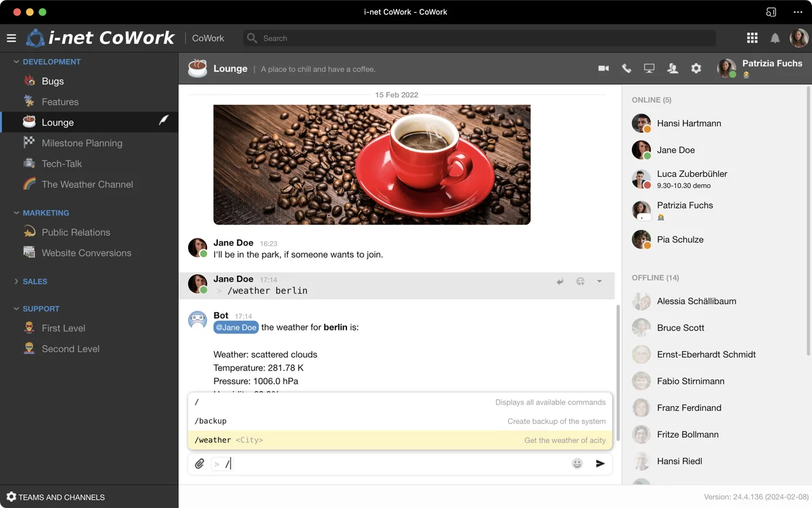
Task: Click the attachment paperclip icon
Action: click(x=200, y=464)
